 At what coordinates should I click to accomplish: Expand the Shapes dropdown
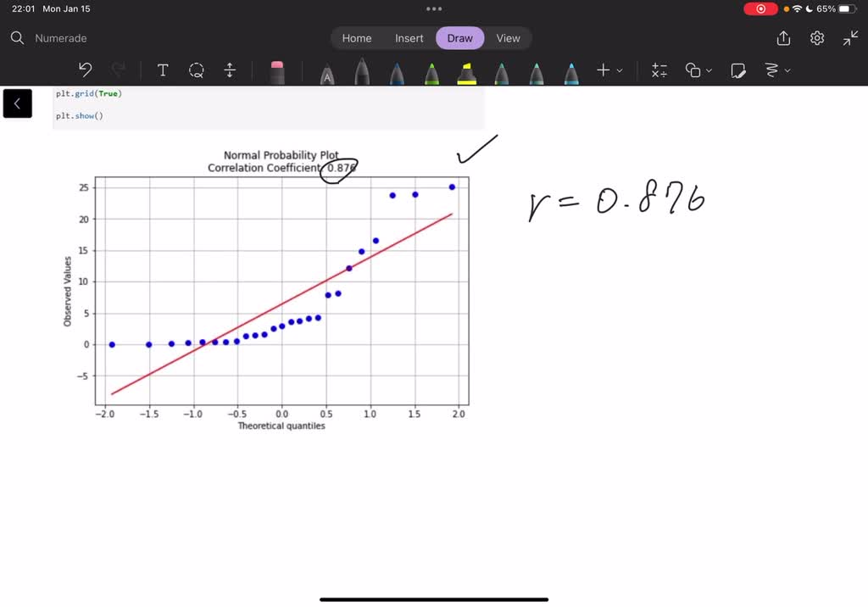[698, 70]
